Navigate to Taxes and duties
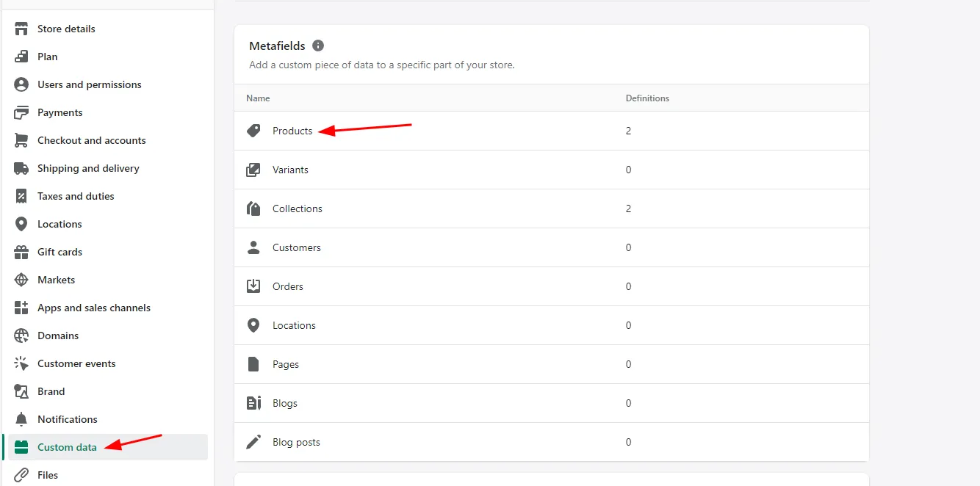 76,196
